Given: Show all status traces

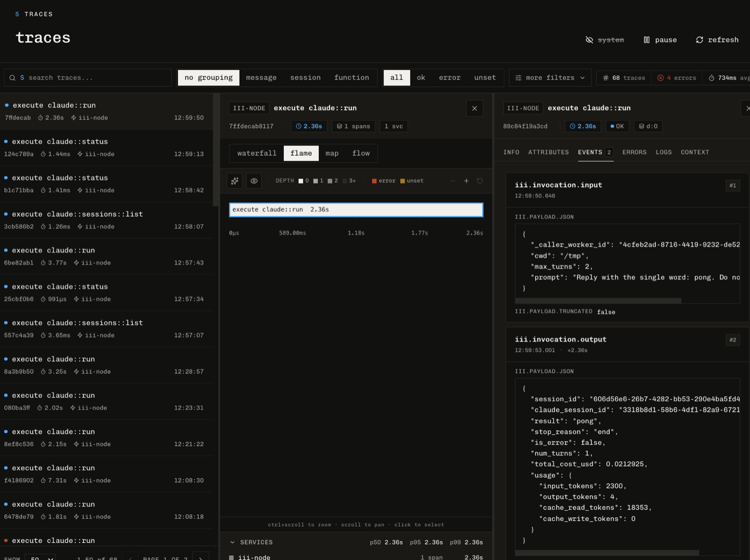Looking at the screenshot, I should (x=396, y=78).
